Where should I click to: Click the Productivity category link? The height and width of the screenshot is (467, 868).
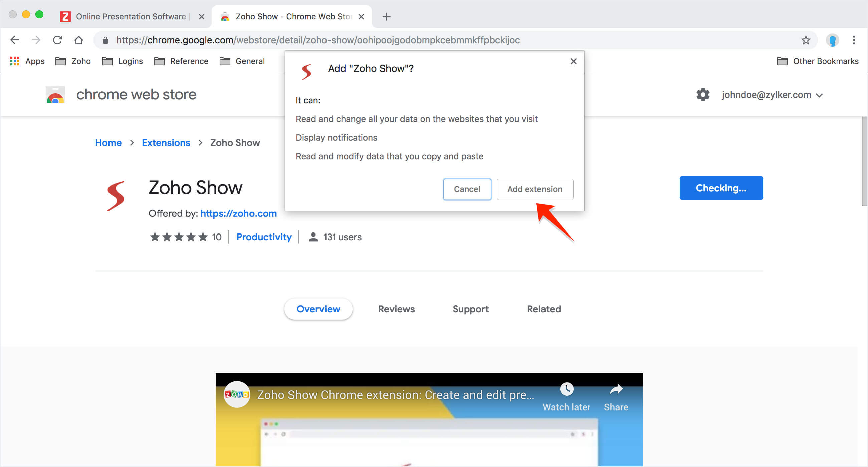tap(264, 237)
